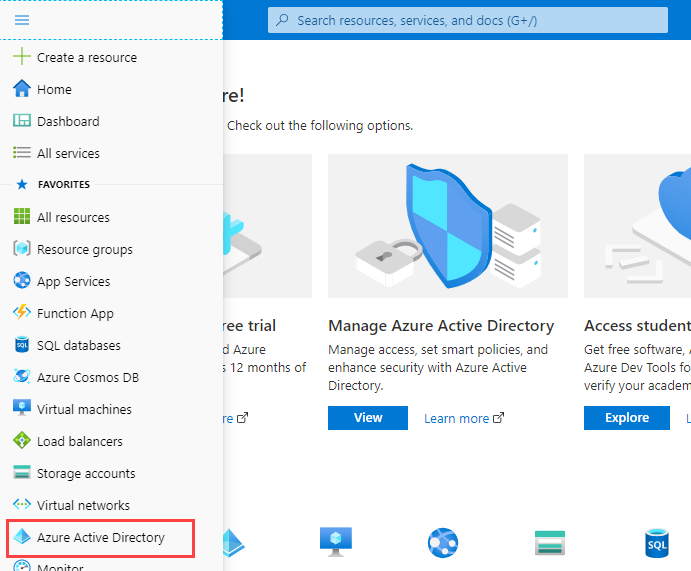This screenshot has height=571, width=691.
Task: Click the Virtual machines service icon in bottom row
Action: tap(336, 542)
